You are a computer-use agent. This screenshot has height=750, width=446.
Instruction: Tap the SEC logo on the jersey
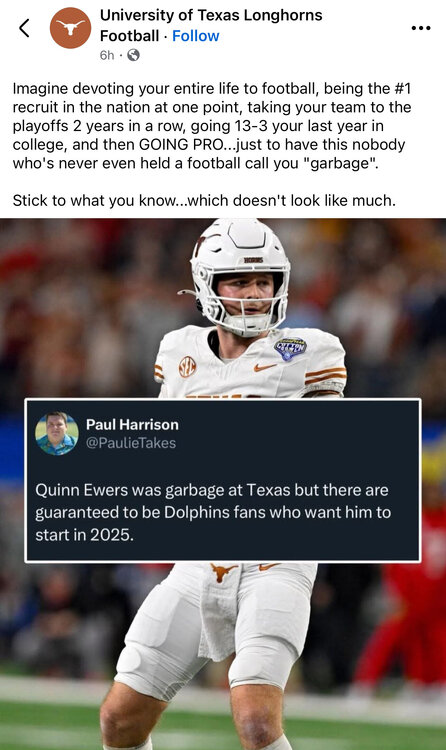pos(187,367)
